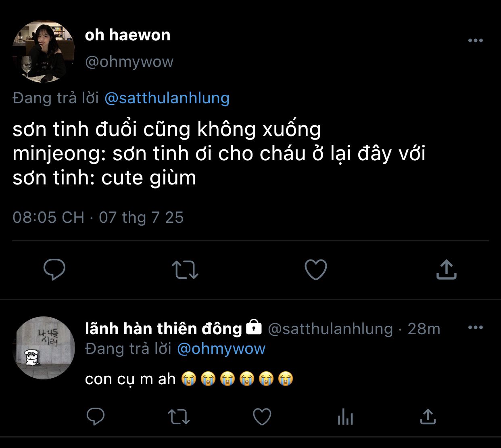Open more options for the main tweet
Screen dimensions: 501x448
coord(475,40)
